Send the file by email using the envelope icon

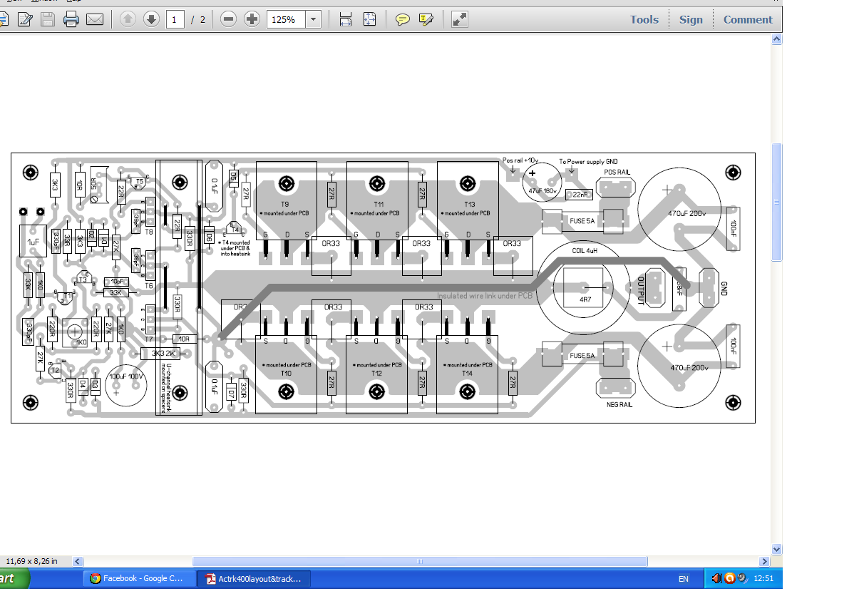click(x=95, y=20)
